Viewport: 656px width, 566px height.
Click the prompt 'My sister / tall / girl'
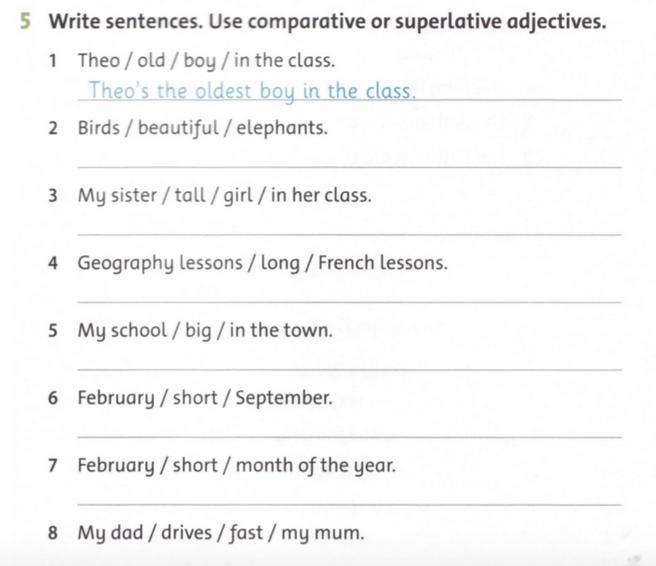224,195
